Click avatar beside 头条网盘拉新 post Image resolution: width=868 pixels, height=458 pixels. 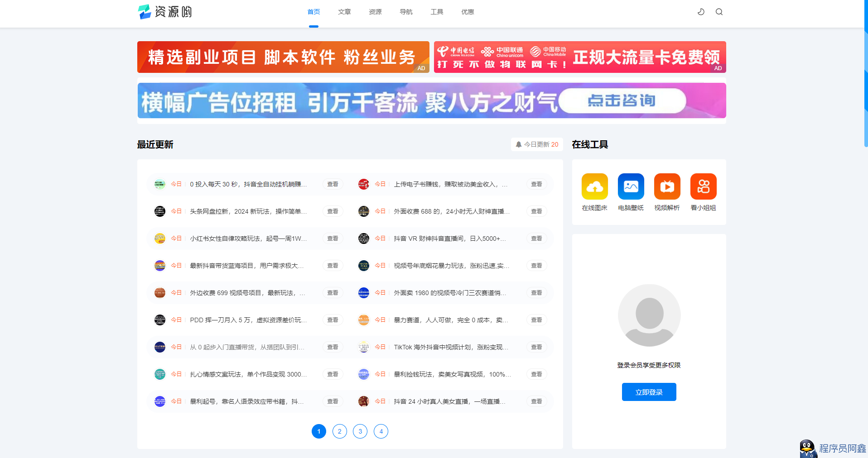pyautogui.click(x=160, y=211)
